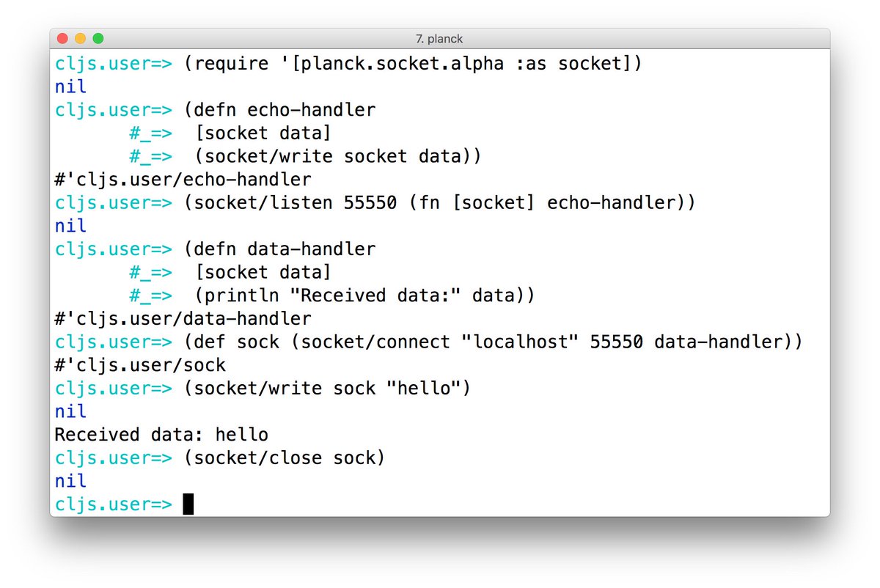Click the println "Received data:" line
This screenshot has width=880, height=588.
coord(365,295)
